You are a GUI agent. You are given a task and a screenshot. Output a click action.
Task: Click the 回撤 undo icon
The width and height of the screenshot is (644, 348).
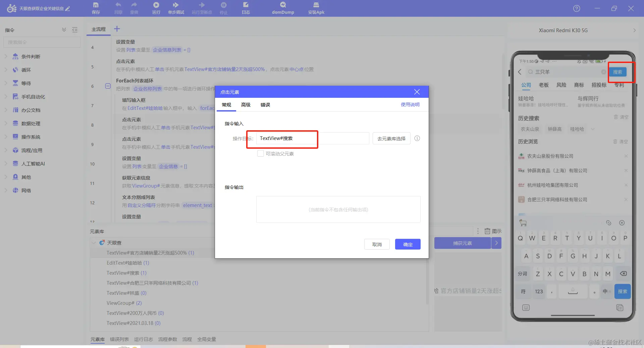[x=118, y=8]
